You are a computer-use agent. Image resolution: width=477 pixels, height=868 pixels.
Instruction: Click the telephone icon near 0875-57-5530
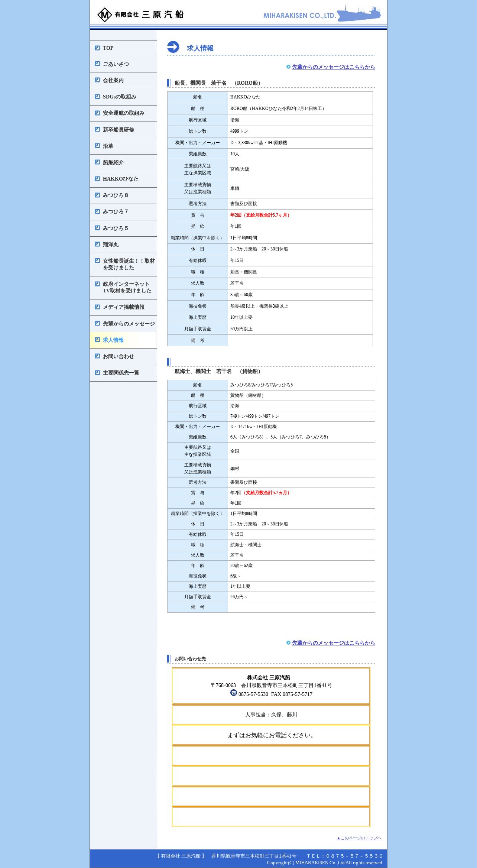234,692
